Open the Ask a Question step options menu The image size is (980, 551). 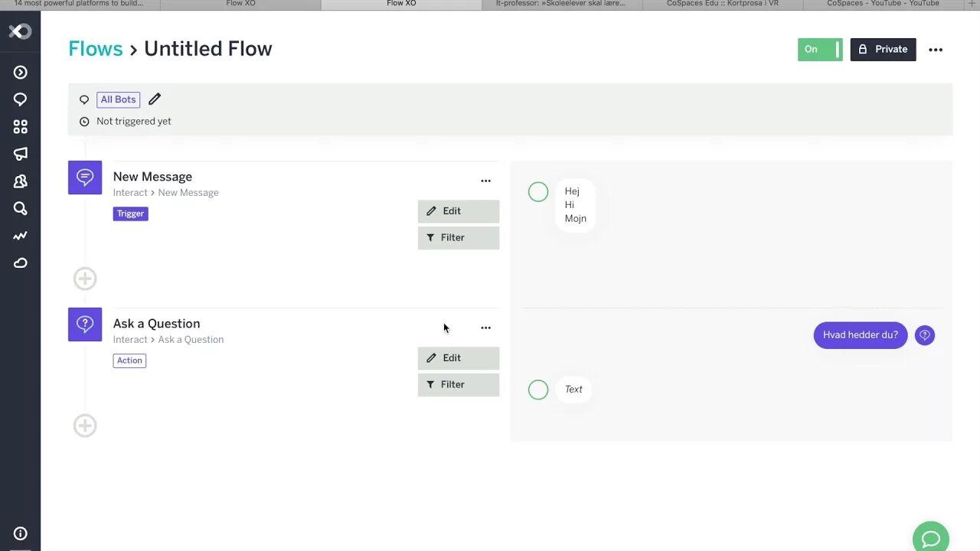(x=485, y=328)
